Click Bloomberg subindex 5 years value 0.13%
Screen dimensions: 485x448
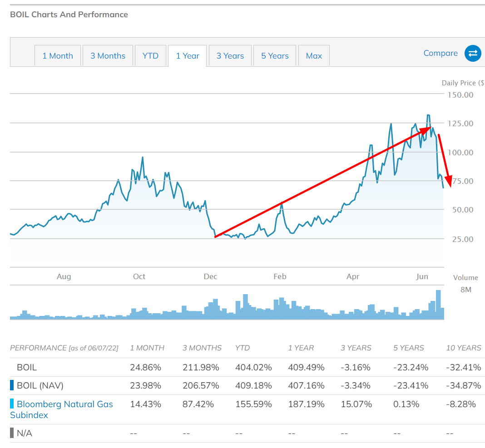click(406, 404)
